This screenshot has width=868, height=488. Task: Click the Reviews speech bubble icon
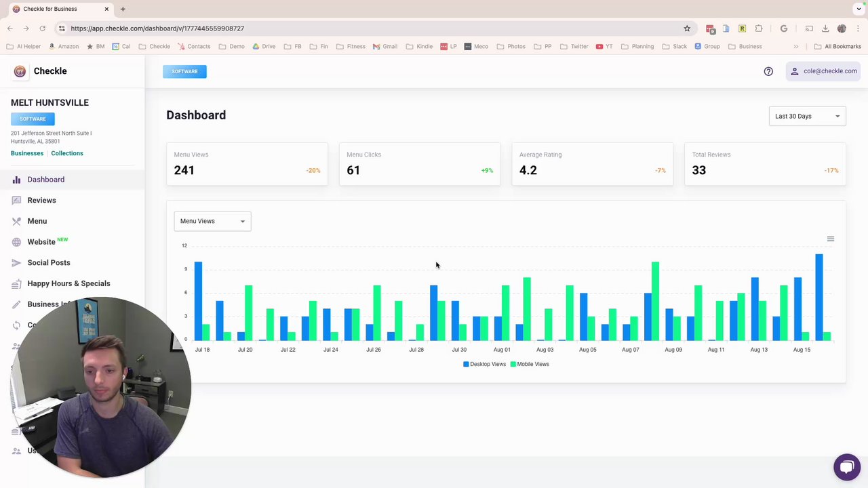(16, 200)
